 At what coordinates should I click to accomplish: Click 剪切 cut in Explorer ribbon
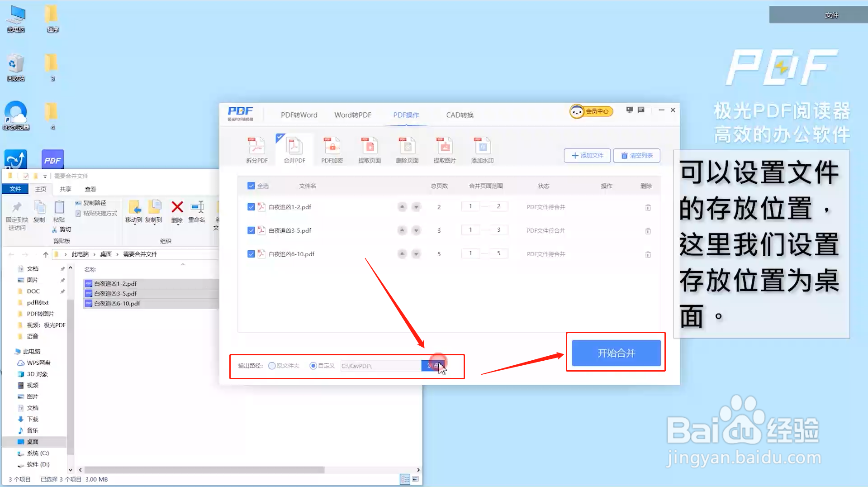(x=62, y=229)
